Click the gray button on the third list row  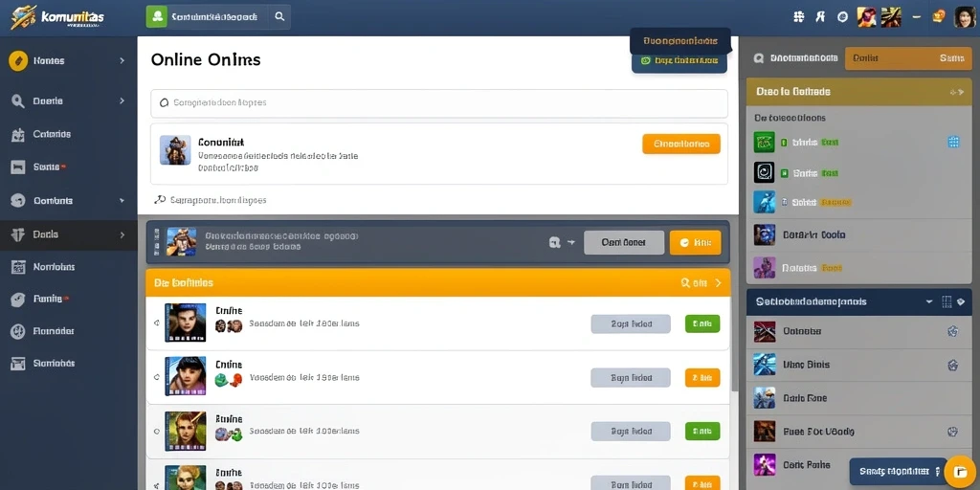[x=631, y=432]
